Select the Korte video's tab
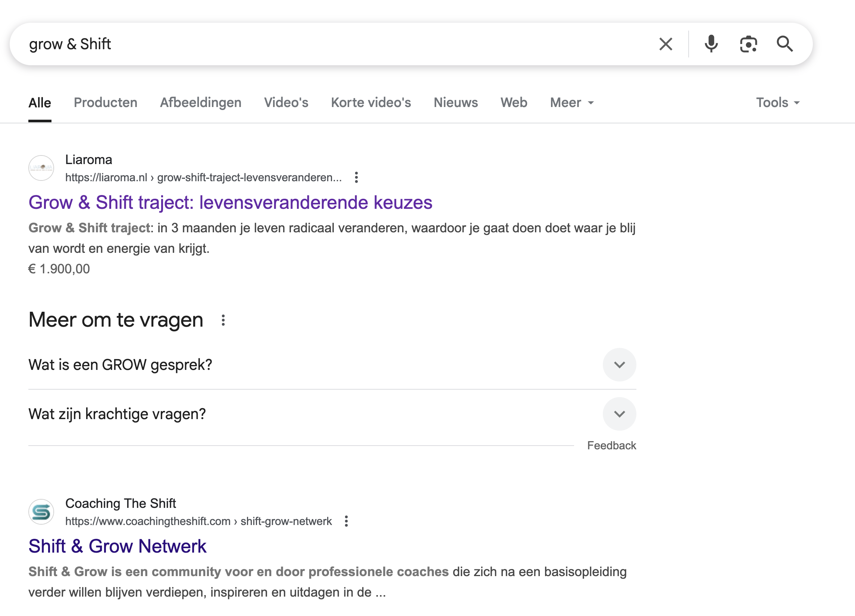This screenshot has width=855, height=616. tap(370, 103)
